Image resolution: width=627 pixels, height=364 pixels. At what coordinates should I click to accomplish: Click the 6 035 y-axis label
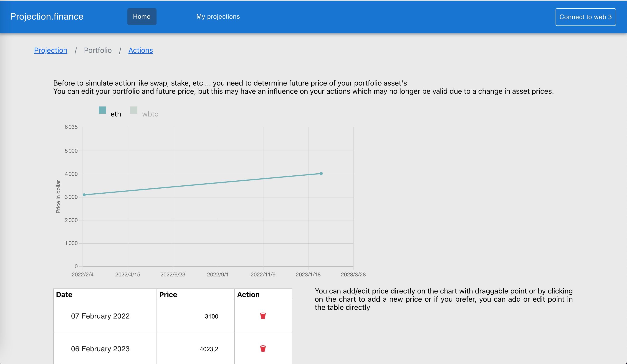(71, 127)
